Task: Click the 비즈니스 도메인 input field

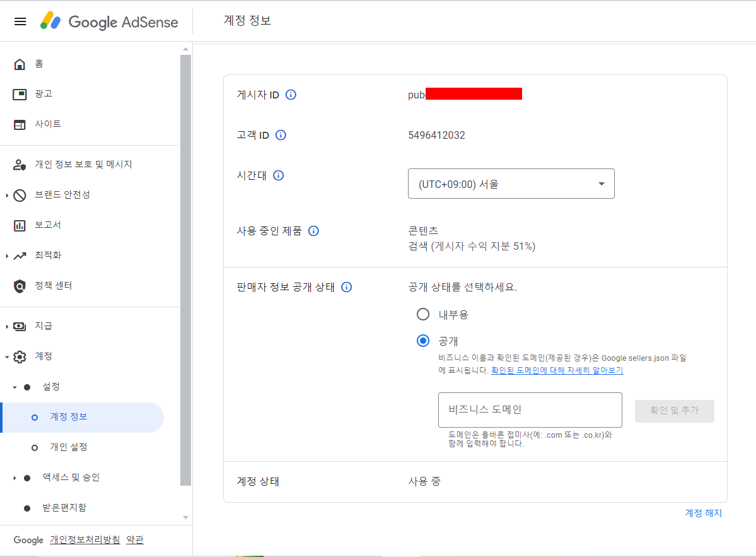Action: (530, 410)
